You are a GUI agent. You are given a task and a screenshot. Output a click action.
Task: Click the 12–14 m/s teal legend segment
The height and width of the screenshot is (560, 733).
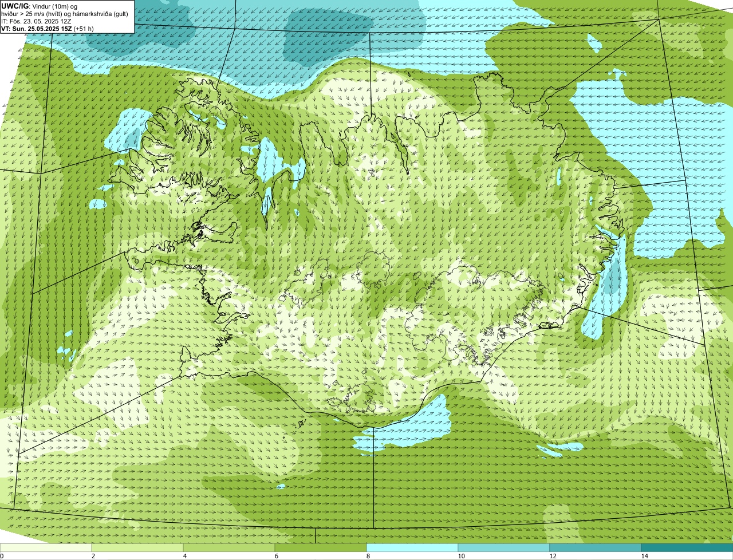[596, 548]
